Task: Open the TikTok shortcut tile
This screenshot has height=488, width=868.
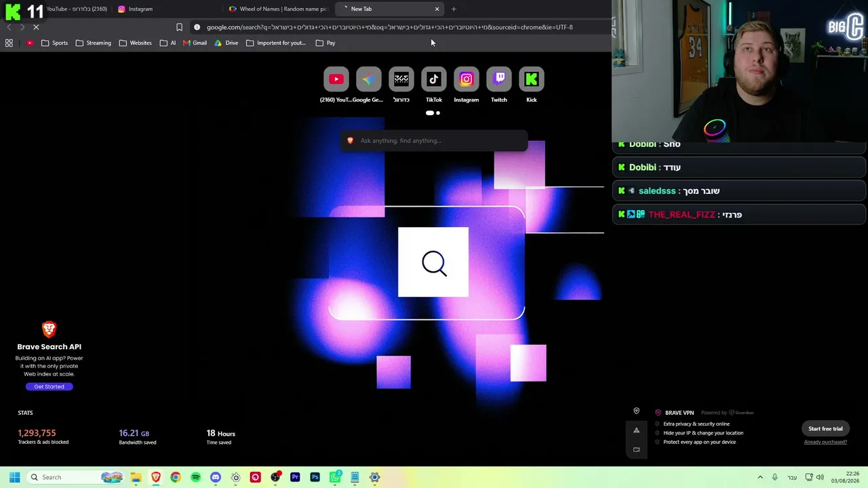Action: 434,79
